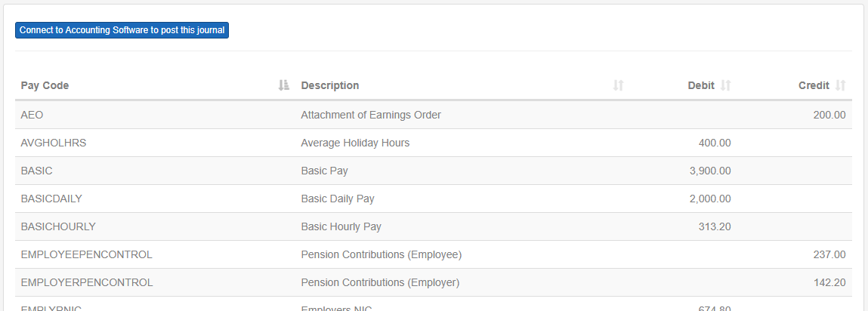Sort table by Debit header text
The height and width of the screenshot is (311, 868).
(701, 85)
